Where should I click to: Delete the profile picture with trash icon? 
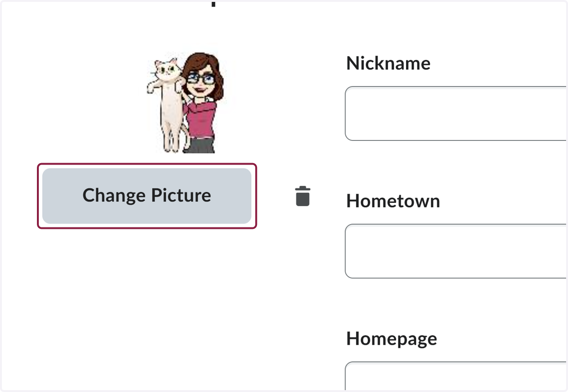(303, 196)
